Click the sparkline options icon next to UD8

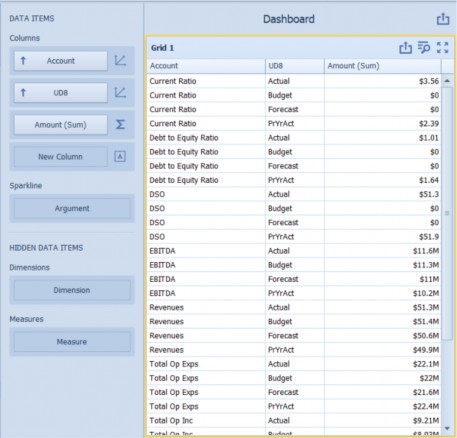click(120, 93)
